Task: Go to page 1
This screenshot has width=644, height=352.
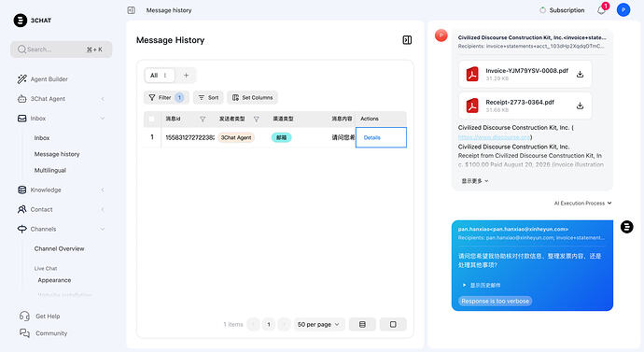Action: click(269, 325)
